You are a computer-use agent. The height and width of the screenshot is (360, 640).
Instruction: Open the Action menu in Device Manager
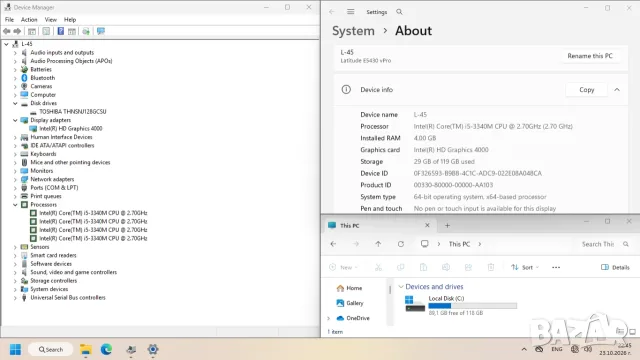(29, 20)
